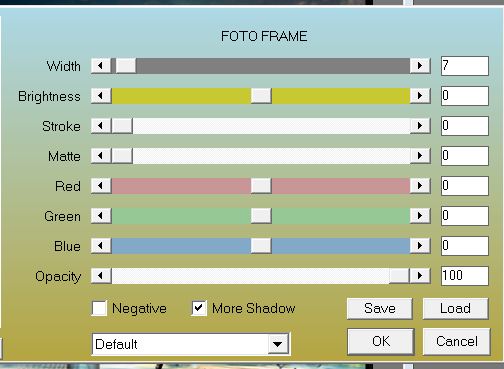
Task: Click the Save button
Action: coord(380,309)
